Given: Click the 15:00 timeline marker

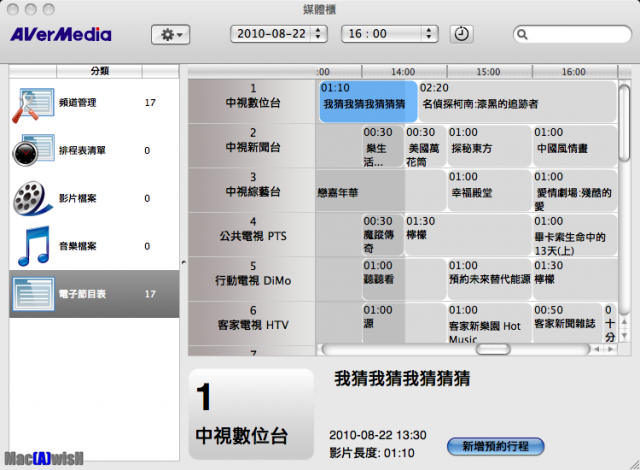Looking at the screenshot, I should tap(488, 72).
